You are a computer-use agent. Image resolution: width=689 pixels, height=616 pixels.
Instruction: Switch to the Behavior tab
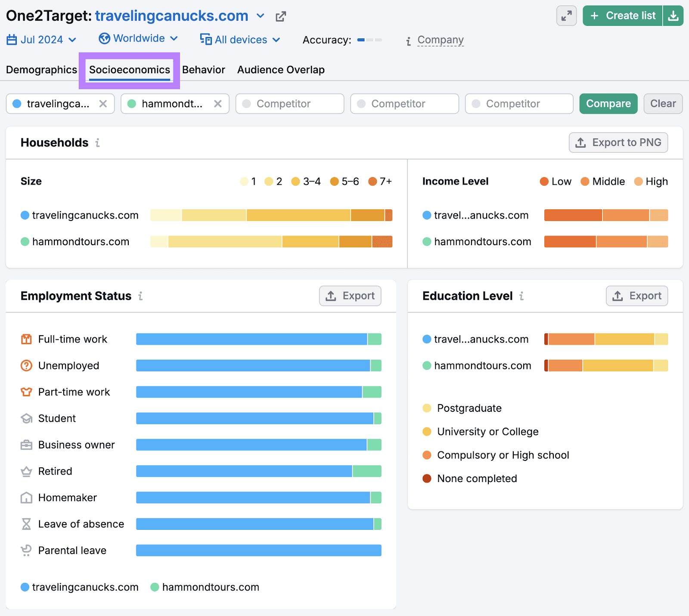tap(204, 70)
